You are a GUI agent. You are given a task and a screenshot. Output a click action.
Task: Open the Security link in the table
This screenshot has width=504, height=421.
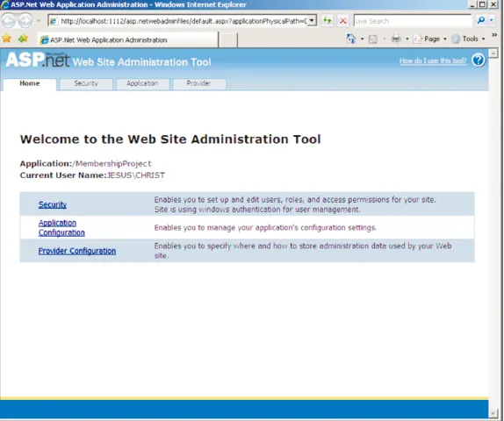coord(53,204)
